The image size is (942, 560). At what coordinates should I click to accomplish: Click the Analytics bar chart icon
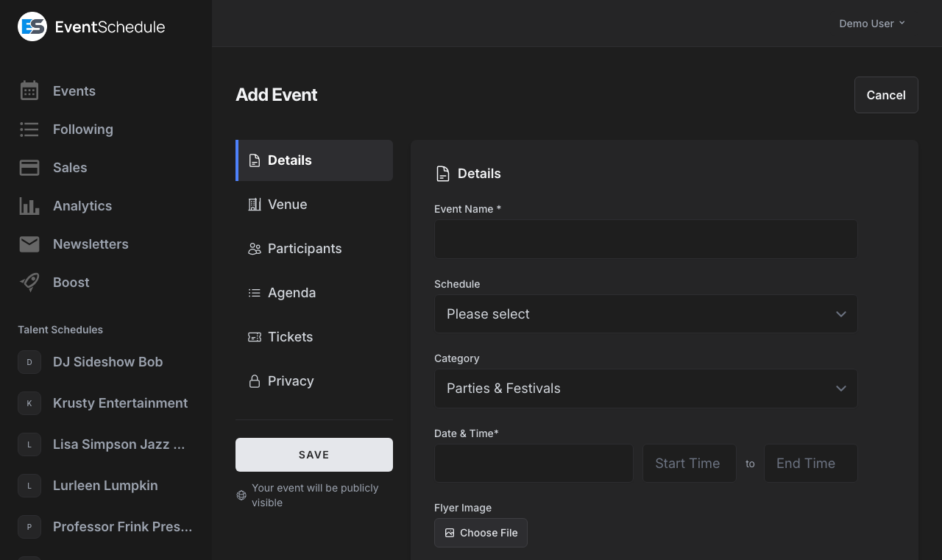pos(29,205)
